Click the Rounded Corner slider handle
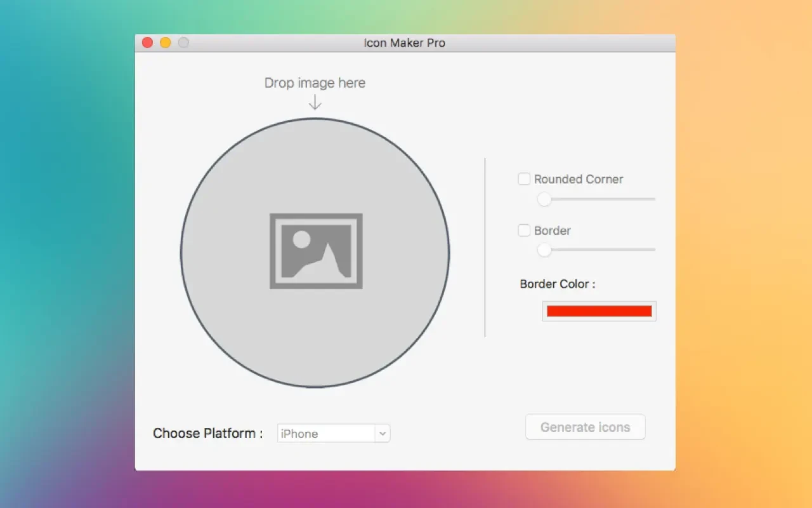Screen dimensions: 812x508 pyautogui.click(x=544, y=199)
